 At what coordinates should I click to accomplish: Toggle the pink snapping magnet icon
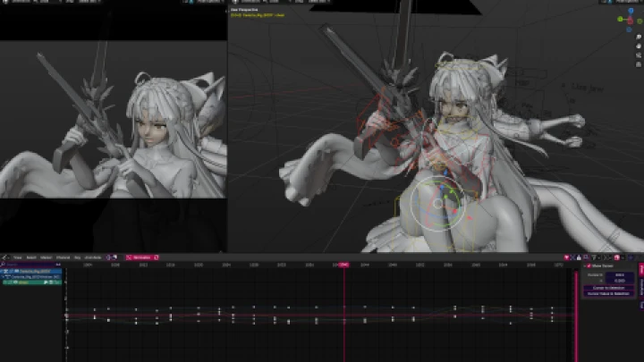616,257
